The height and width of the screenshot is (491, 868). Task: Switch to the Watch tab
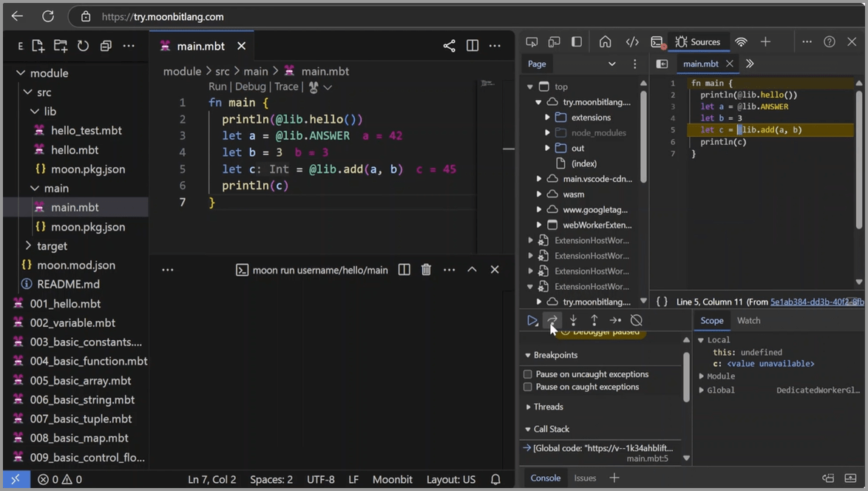(x=748, y=320)
